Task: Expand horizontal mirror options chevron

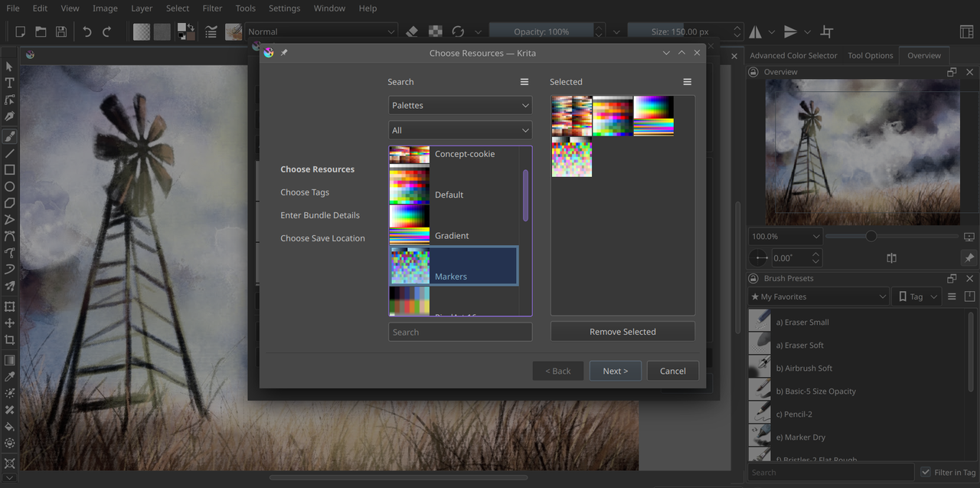Action: 772,32
